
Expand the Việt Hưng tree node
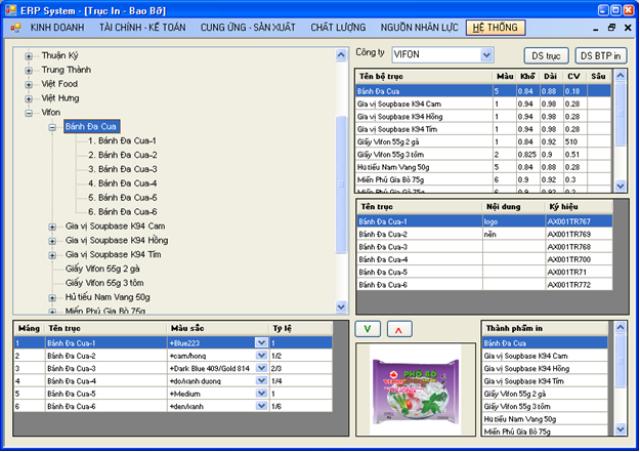pyautogui.click(x=29, y=99)
